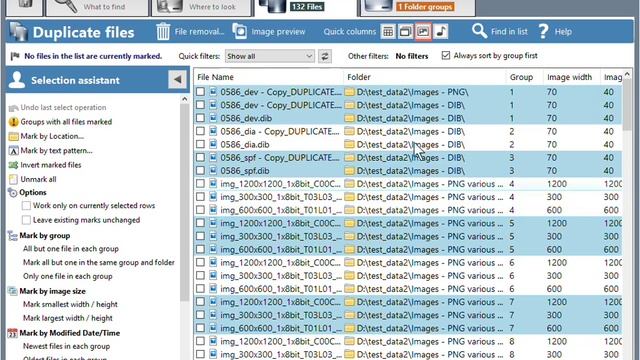
Task: Click the Quick columns label
Action: click(x=349, y=31)
